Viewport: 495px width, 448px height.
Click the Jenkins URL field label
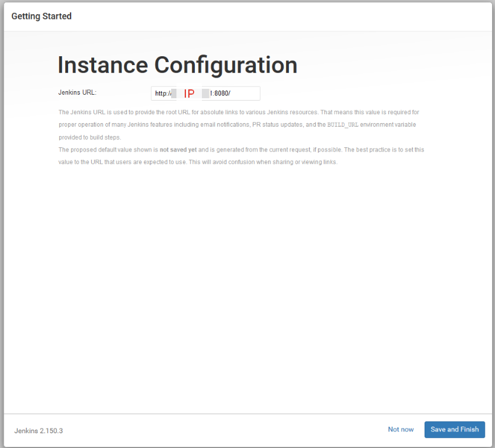(76, 92)
